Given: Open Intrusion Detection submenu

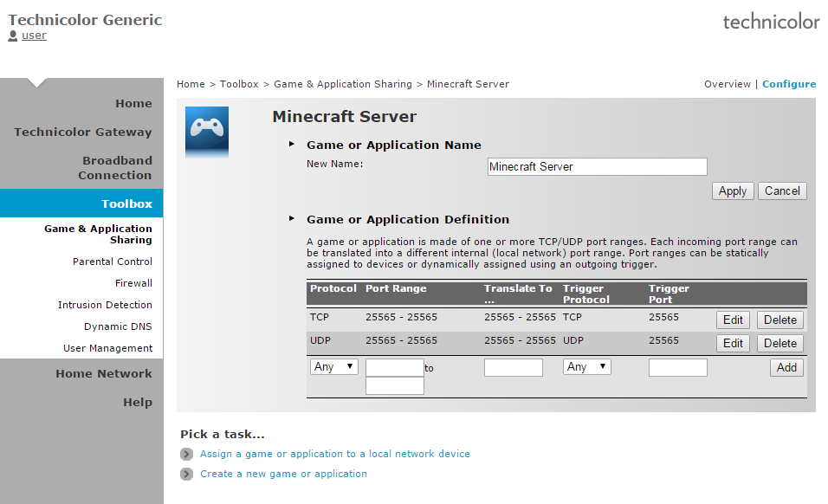Looking at the screenshot, I should tap(105, 305).
